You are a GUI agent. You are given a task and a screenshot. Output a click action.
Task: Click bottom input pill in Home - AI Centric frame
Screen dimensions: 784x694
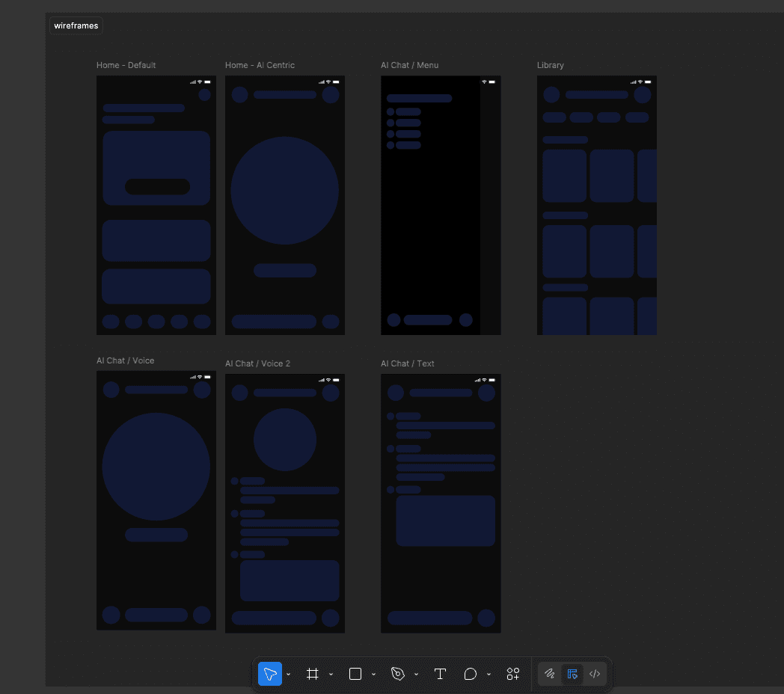click(x=274, y=322)
